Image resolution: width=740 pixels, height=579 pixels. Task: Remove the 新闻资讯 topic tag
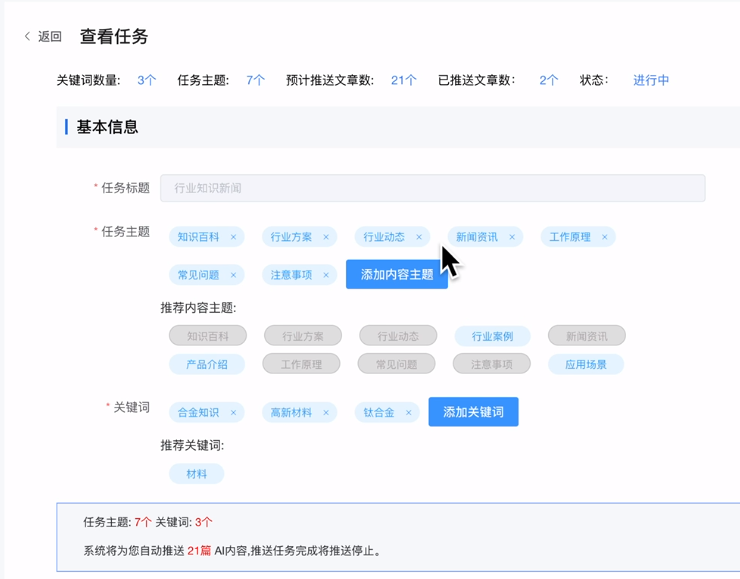(512, 237)
